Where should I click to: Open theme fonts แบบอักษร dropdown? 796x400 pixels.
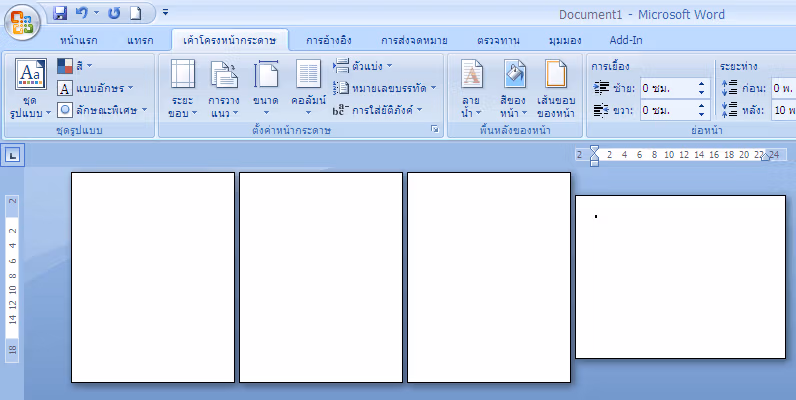(95, 88)
